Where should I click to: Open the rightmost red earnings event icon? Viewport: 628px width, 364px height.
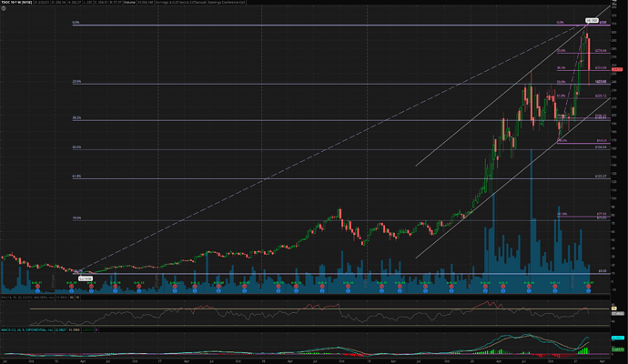[588, 287]
